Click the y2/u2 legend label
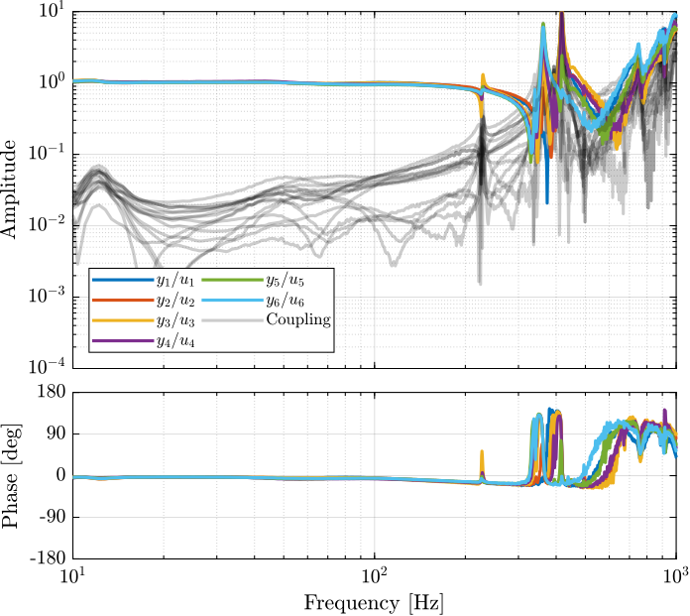The width and height of the screenshot is (690, 616). (175, 302)
